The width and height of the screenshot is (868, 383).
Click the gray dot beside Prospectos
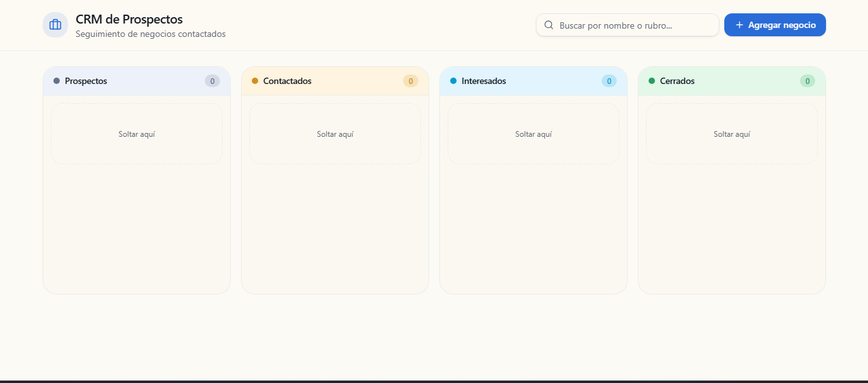[x=57, y=81]
